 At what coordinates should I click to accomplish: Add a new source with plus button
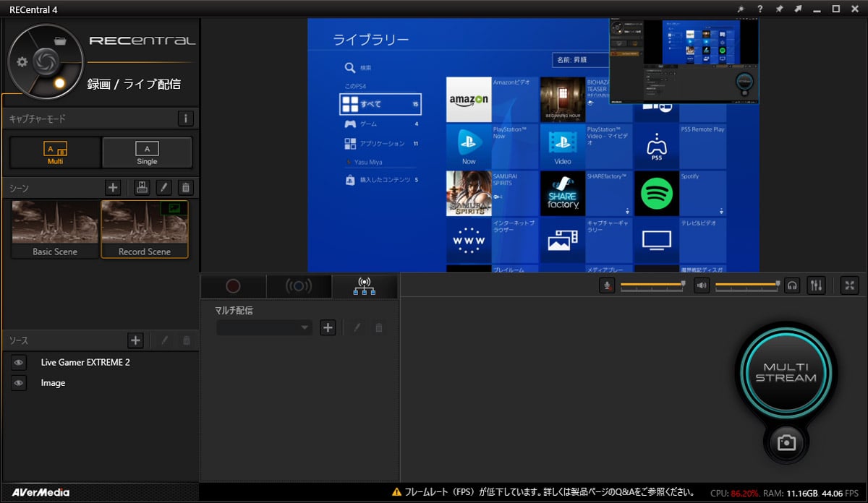(x=135, y=340)
